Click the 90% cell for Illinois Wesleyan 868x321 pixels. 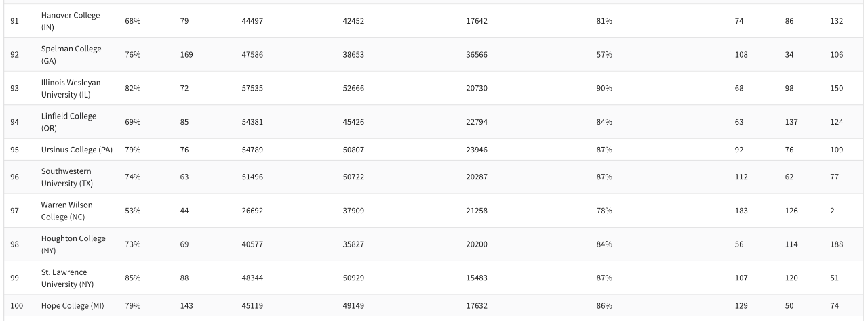604,88
